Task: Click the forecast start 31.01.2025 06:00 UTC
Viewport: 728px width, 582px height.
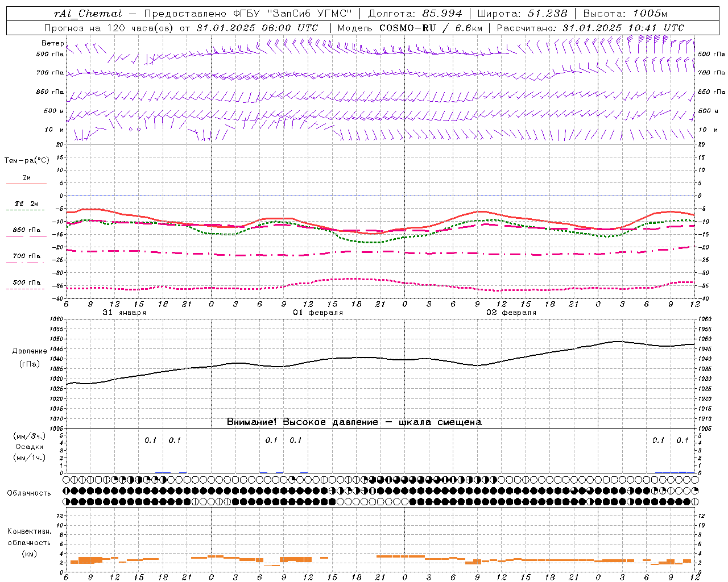Action: [257, 28]
